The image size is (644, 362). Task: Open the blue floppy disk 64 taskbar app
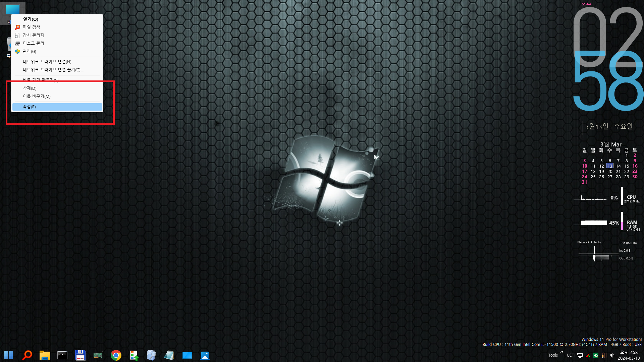80,355
